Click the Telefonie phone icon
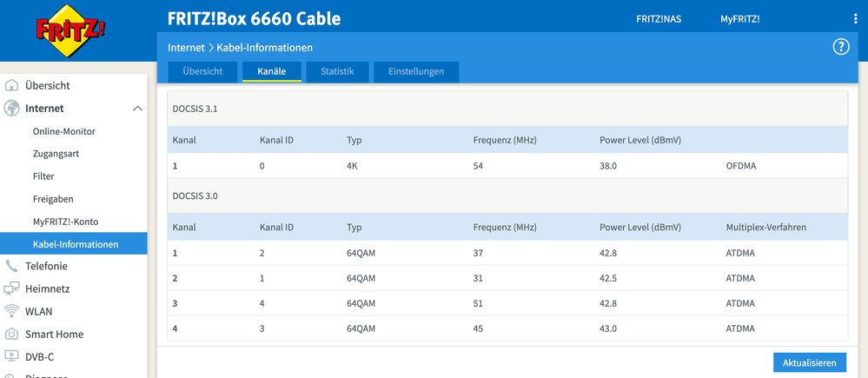This screenshot has height=378, width=868. (11, 266)
